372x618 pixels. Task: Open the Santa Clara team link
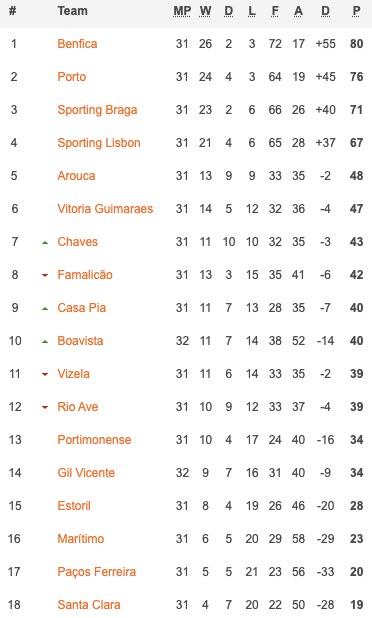point(89,605)
